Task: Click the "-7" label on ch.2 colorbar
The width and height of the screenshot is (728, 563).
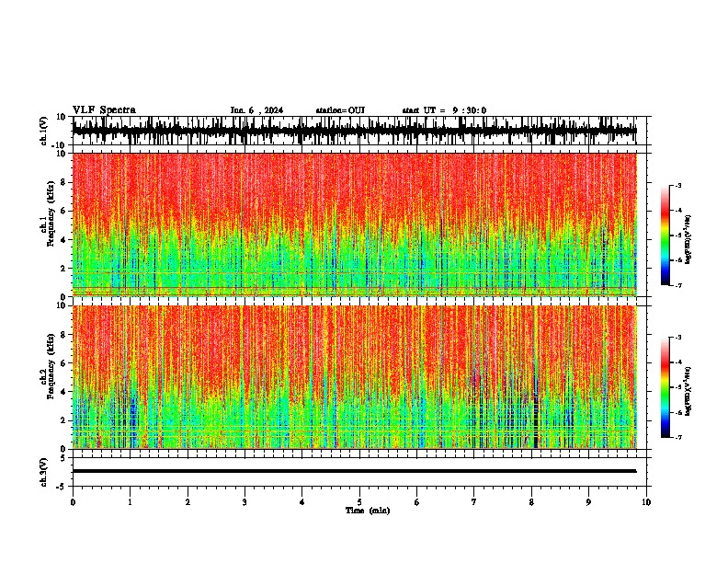Action: coord(678,437)
